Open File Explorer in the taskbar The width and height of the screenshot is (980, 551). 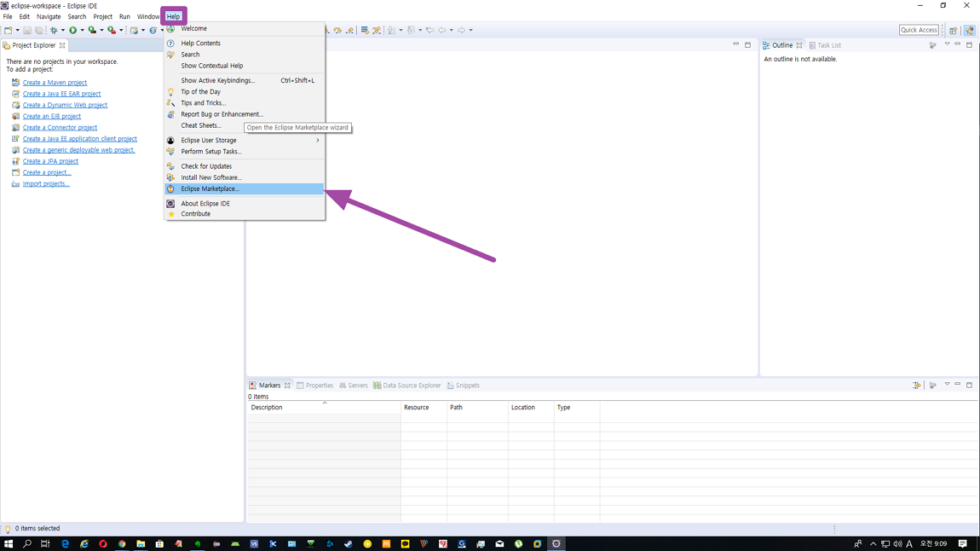click(141, 544)
